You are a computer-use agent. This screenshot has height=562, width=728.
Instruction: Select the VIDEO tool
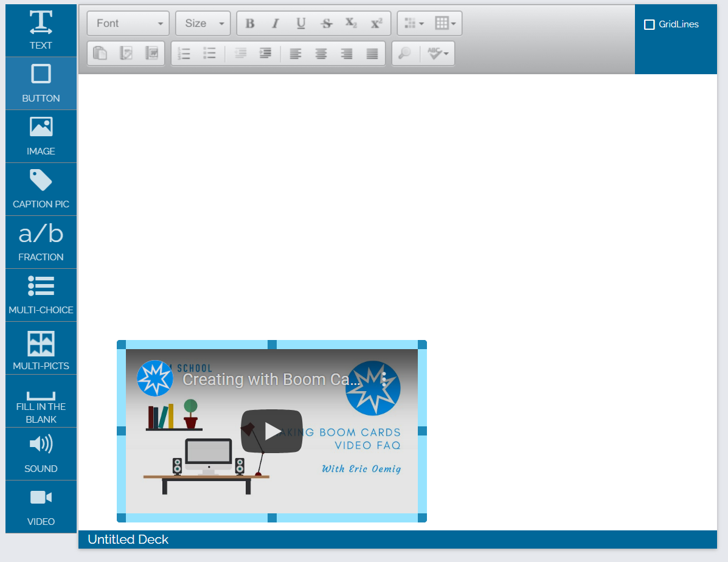[41, 507]
